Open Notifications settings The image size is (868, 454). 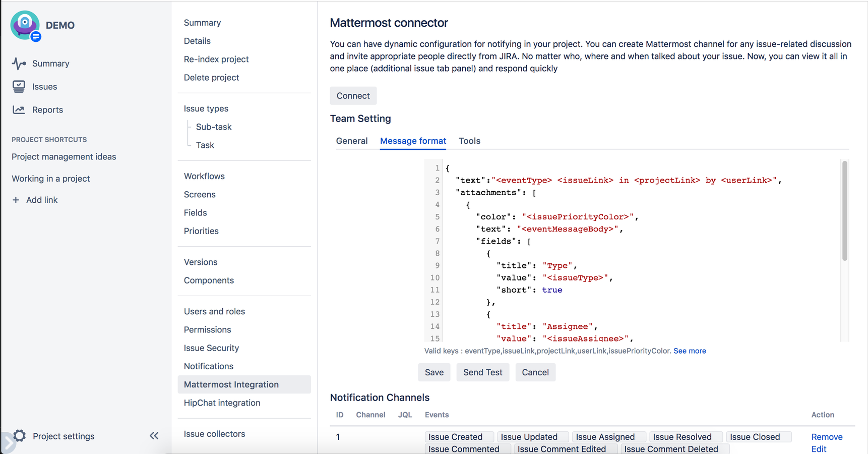209,366
